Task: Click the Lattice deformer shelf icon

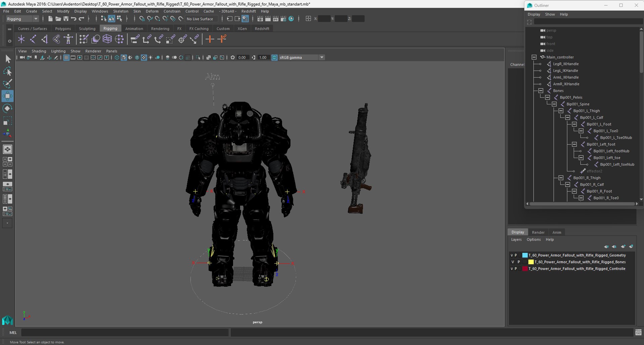Action: tap(107, 39)
